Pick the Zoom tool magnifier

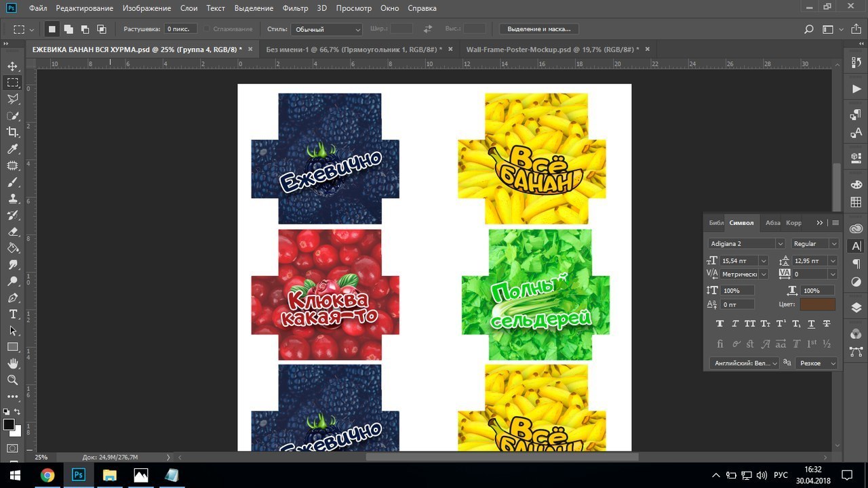12,380
